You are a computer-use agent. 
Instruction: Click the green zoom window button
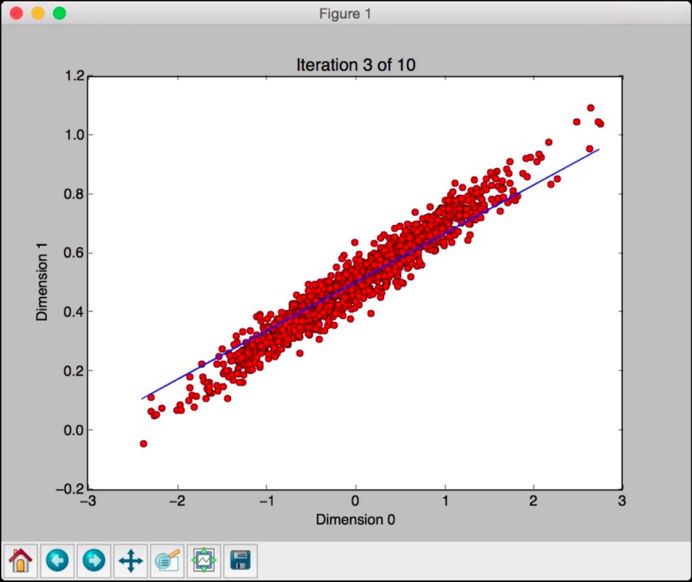click(x=60, y=13)
